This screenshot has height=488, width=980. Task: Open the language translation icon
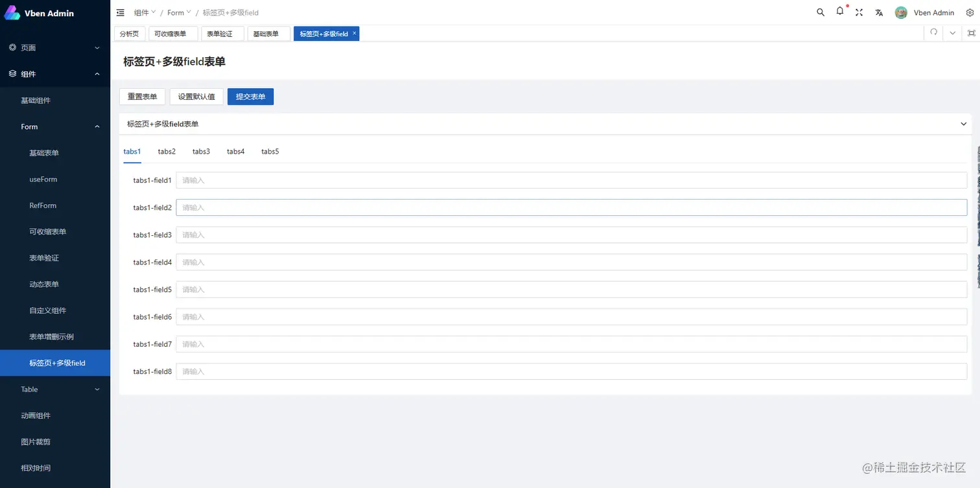click(879, 12)
